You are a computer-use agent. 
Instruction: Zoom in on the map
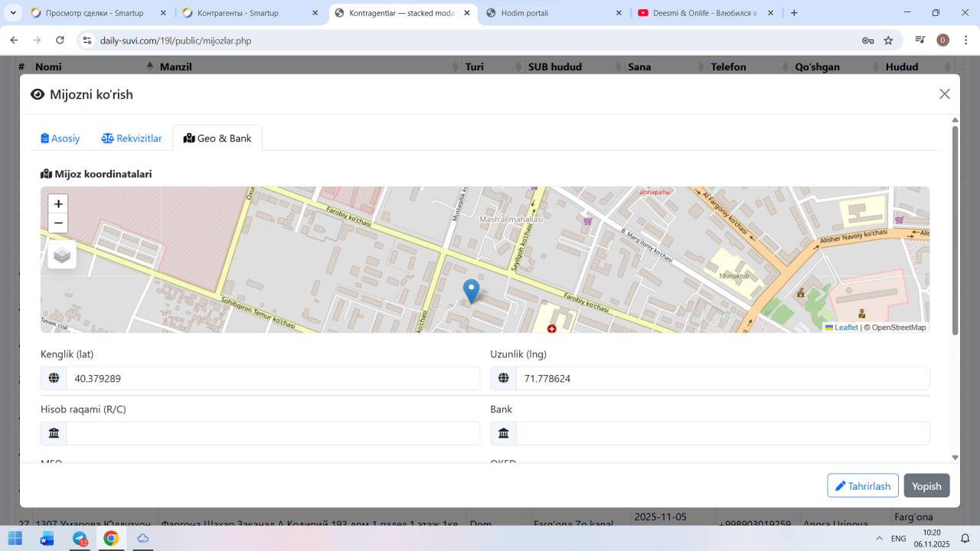(x=58, y=204)
